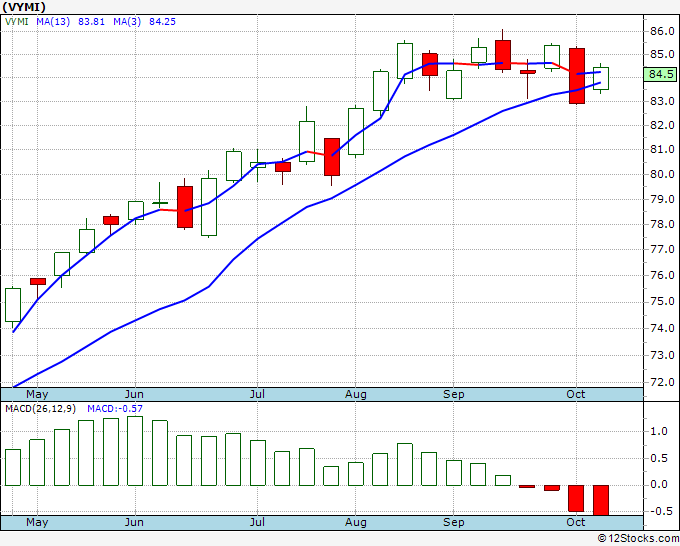Click May on the MACD panel time axis
The image size is (680, 546).
[x=37, y=523]
